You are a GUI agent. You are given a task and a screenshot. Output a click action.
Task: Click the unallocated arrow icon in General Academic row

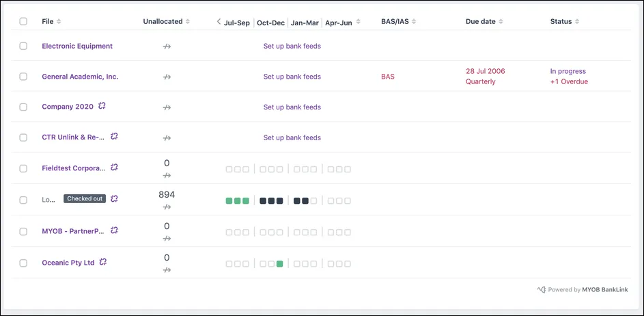[167, 77]
